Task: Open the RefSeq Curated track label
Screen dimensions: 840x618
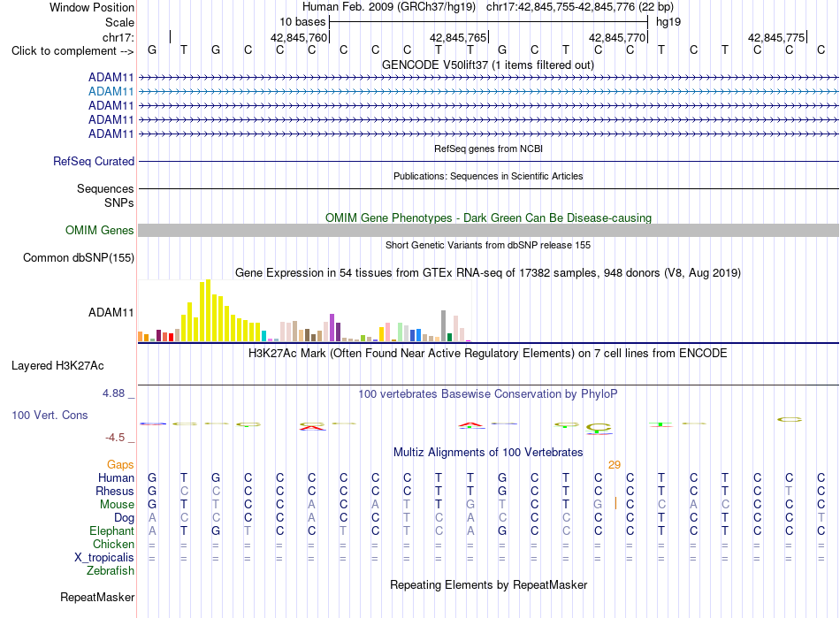Action: click(x=94, y=161)
